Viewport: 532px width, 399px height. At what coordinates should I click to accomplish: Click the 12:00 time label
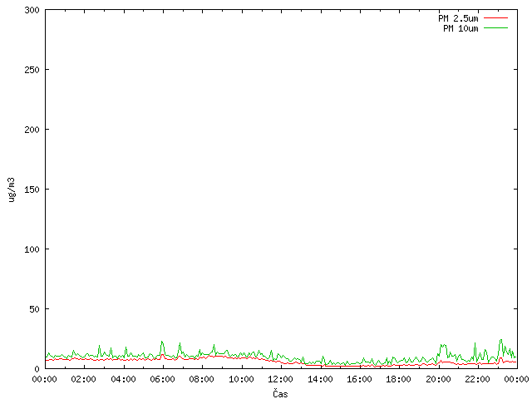pos(280,379)
